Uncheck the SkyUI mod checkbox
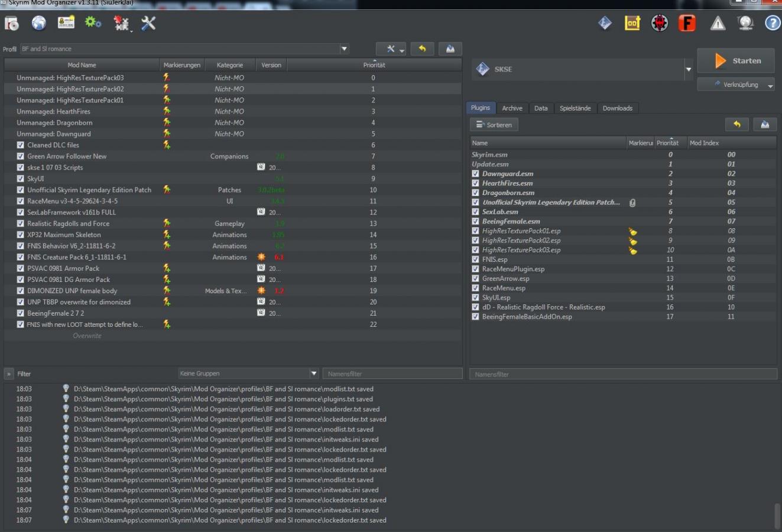This screenshot has width=782, height=532. point(21,179)
